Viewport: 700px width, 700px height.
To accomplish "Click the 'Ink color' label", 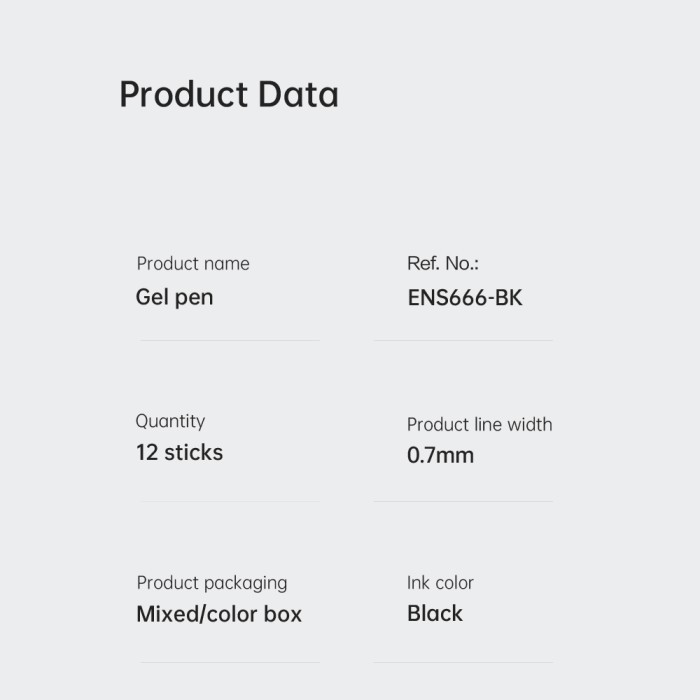I will (440, 583).
